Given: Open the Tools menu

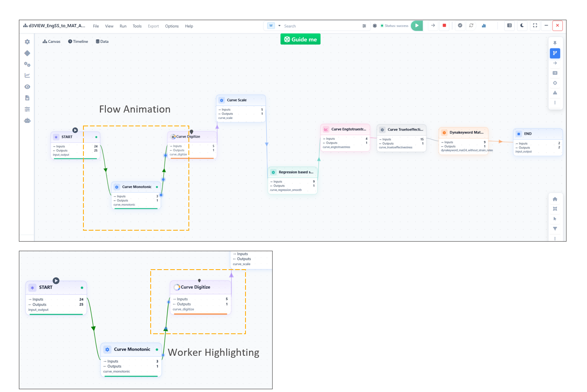Looking at the screenshot, I should 137,26.
